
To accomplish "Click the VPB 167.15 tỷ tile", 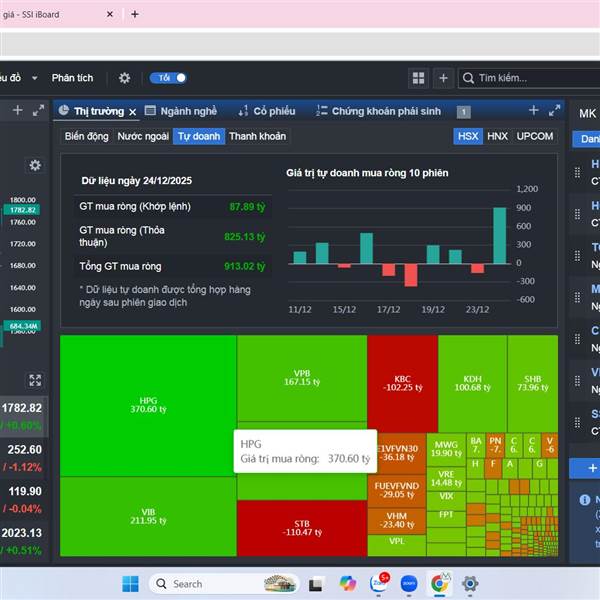I will (x=302, y=378).
